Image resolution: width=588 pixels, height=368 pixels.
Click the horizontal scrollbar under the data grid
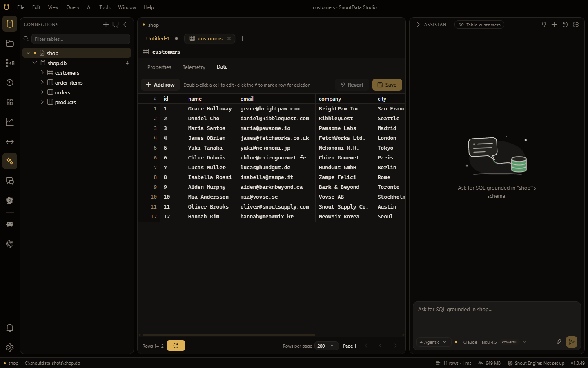coord(229,335)
